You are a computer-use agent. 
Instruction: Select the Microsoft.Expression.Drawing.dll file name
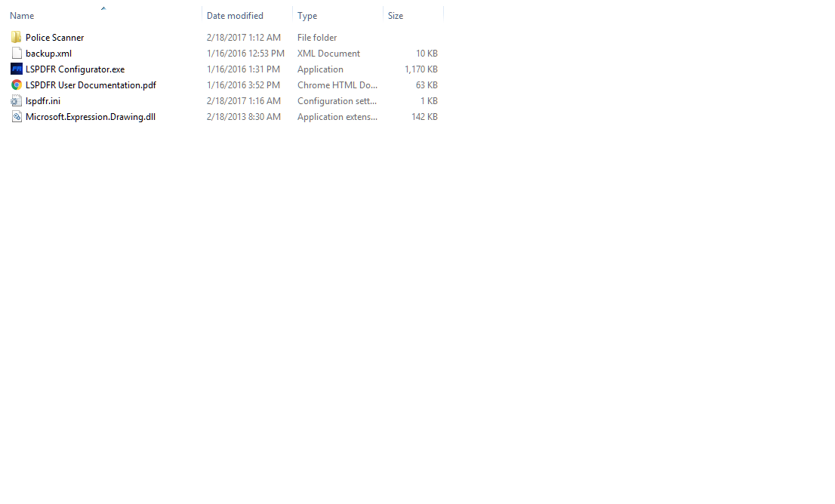click(91, 116)
